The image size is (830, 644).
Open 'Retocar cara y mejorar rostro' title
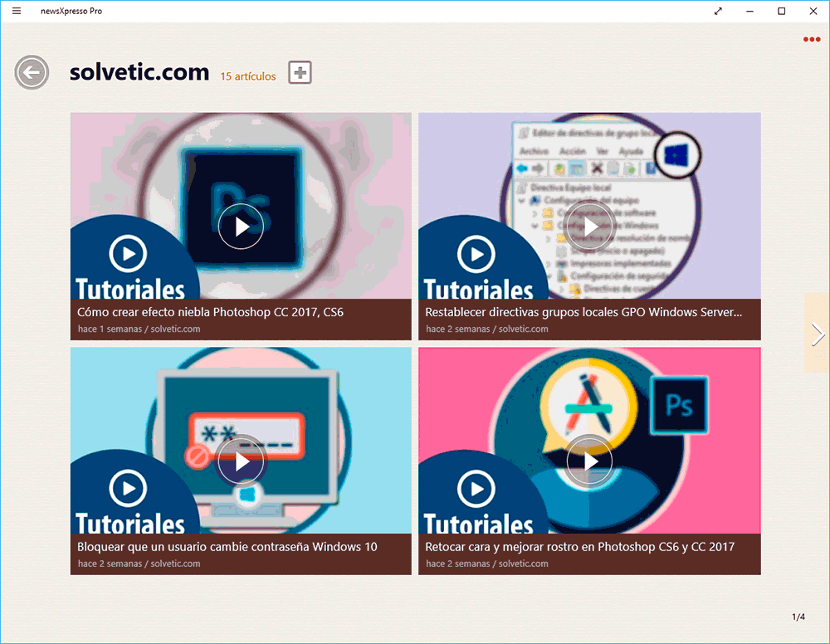coord(579,547)
